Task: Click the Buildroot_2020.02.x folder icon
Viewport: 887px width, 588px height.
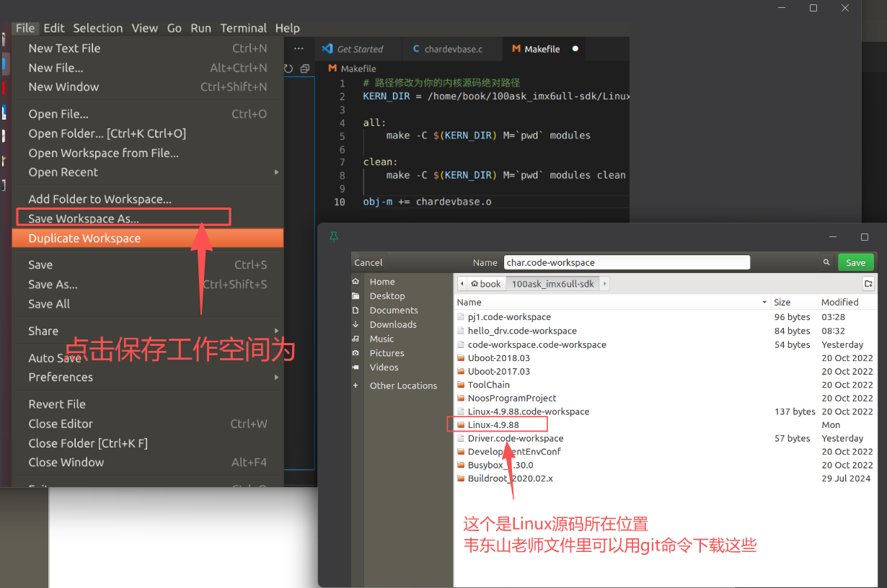Action: point(461,478)
